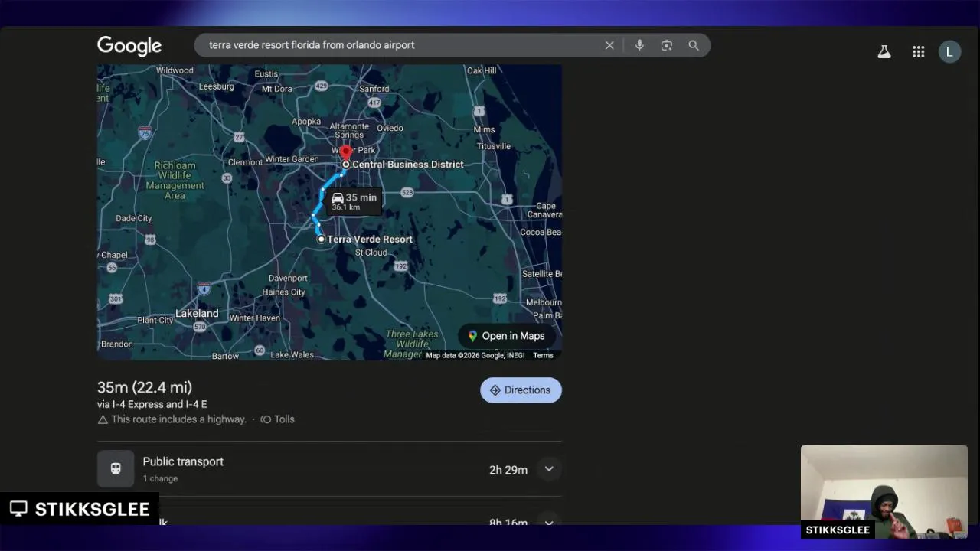Click 'Winter Haven' label on map

255,318
